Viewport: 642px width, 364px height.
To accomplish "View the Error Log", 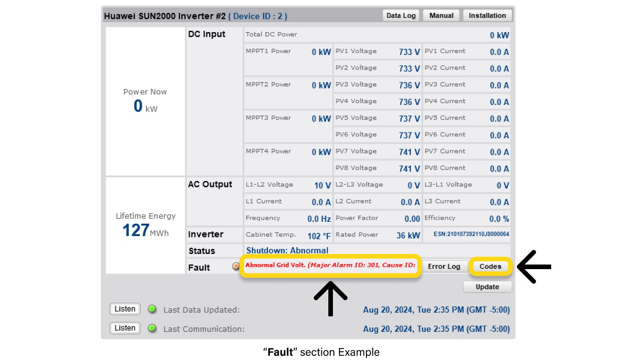I will click(x=444, y=266).
